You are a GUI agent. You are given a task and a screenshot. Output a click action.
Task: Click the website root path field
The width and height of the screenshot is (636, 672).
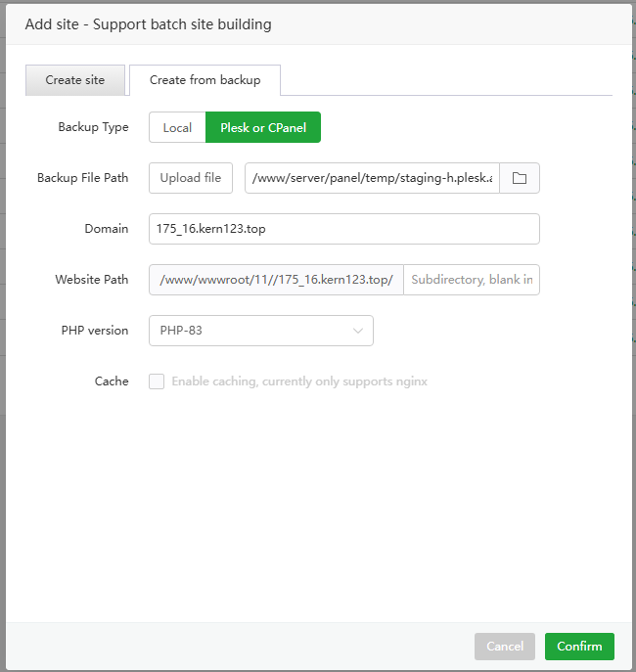(276, 280)
